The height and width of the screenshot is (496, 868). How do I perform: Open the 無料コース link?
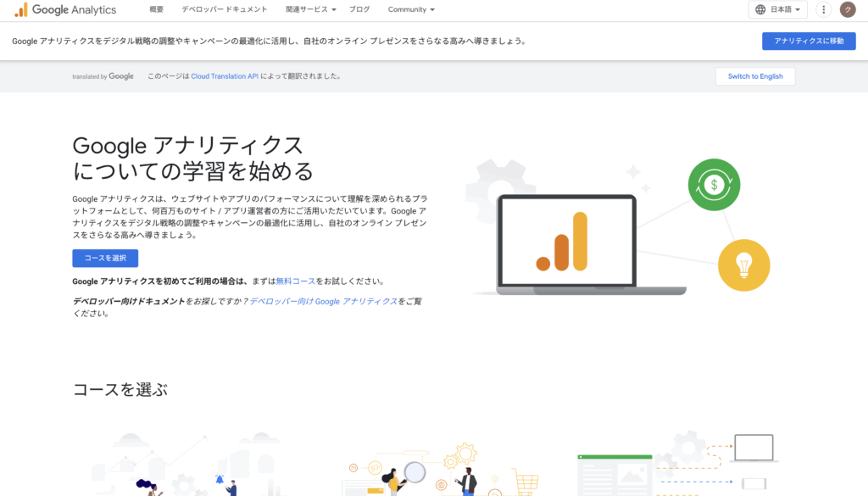[296, 281]
